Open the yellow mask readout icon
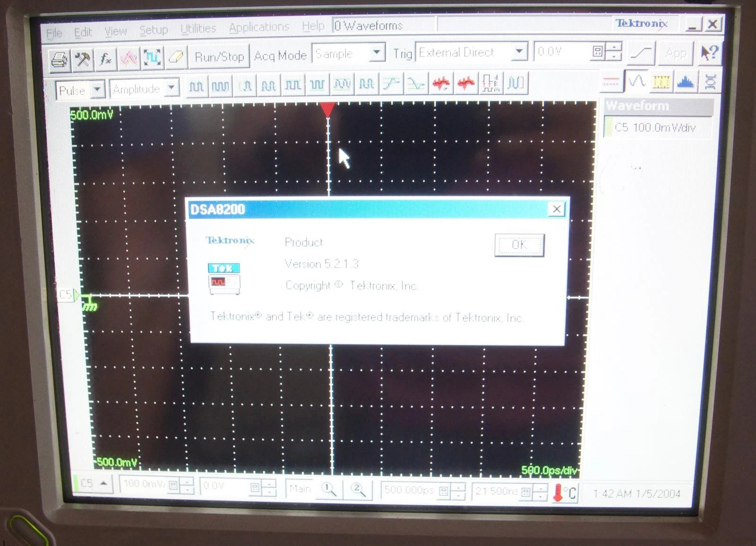 661,82
